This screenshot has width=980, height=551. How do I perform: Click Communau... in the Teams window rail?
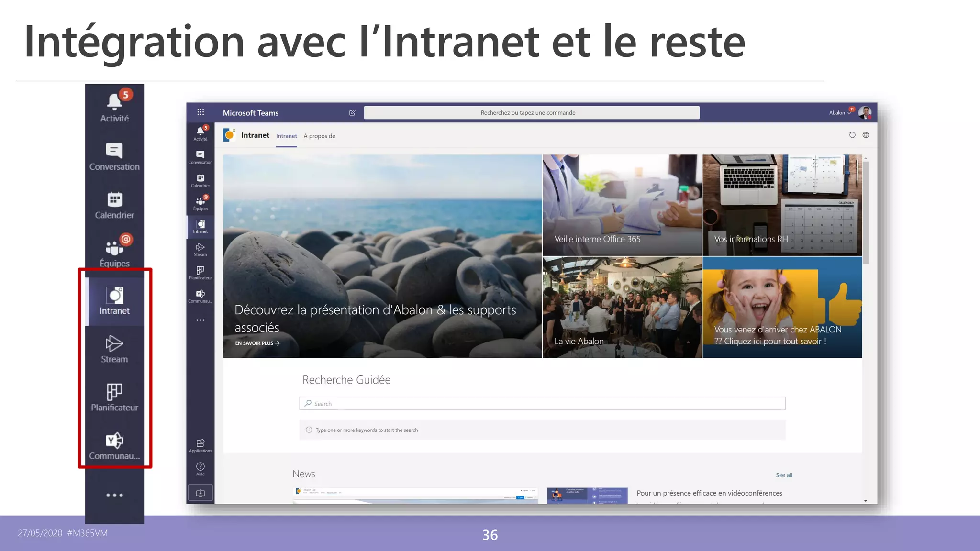click(200, 296)
